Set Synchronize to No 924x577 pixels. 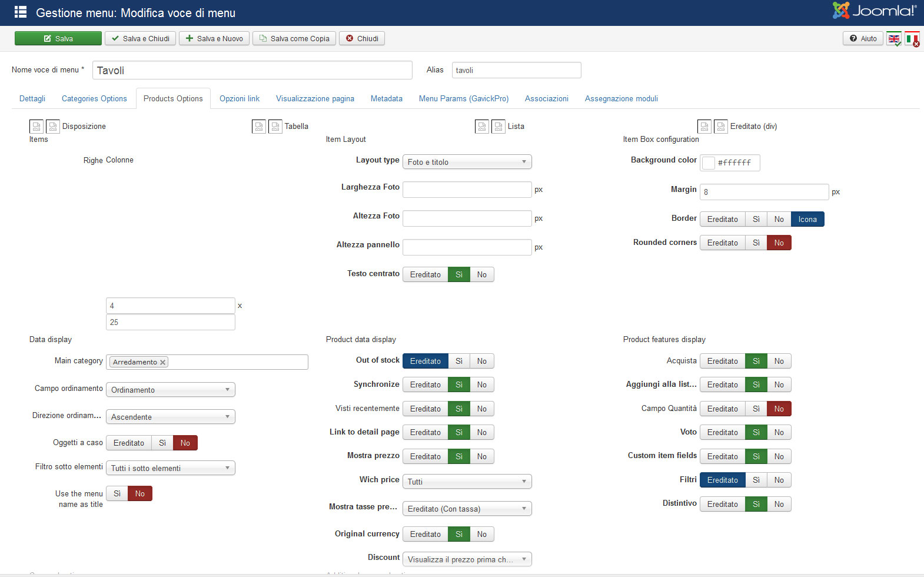pyautogui.click(x=482, y=384)
